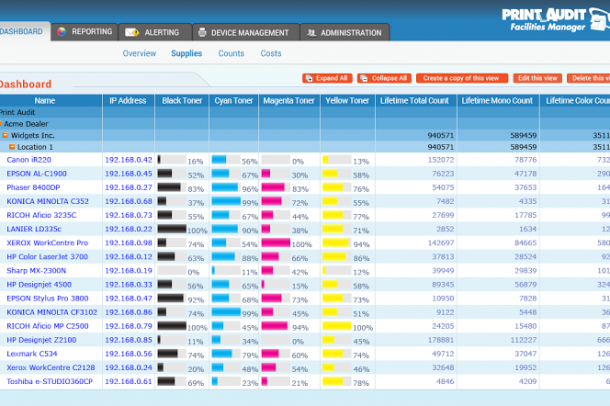The height and width of the screenshot is (406, 610).
Task: Click IP address 192.168.0.61
Action: [128, 382]
